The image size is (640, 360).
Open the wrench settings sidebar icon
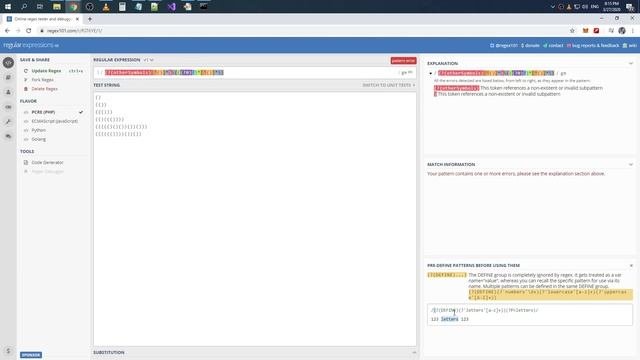point(8,122)
